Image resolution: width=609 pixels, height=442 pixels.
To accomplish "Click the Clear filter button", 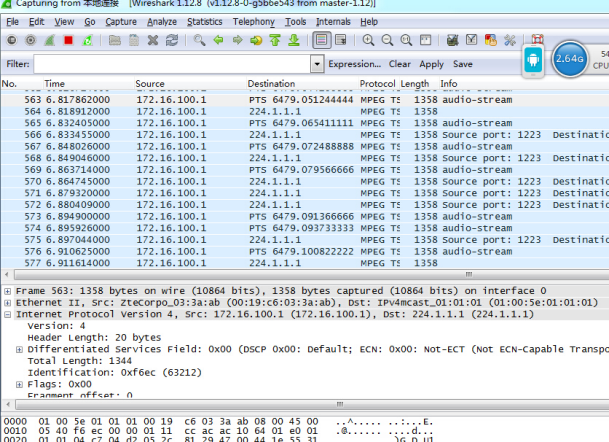I will [x=400, y=64].
